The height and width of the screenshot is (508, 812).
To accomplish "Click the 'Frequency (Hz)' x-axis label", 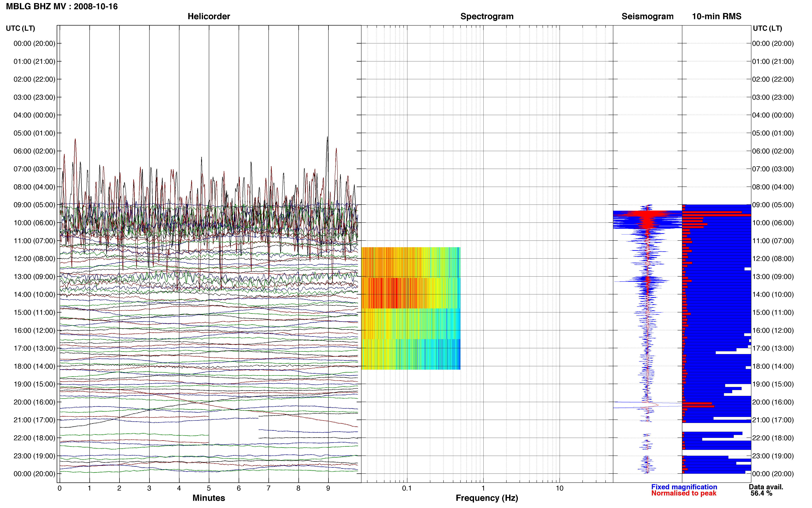I will pyautogui.click(x=487, y=498).
